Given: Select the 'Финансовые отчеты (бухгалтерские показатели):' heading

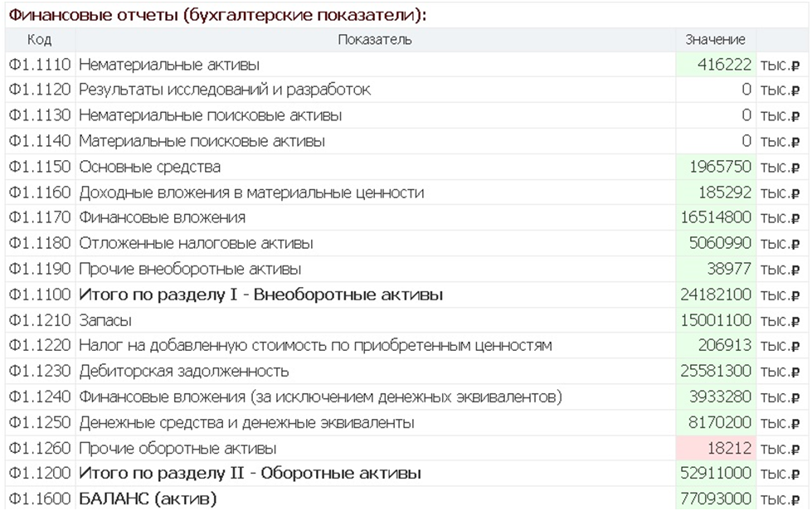Looking at the screenshot, I should (217, 15).
